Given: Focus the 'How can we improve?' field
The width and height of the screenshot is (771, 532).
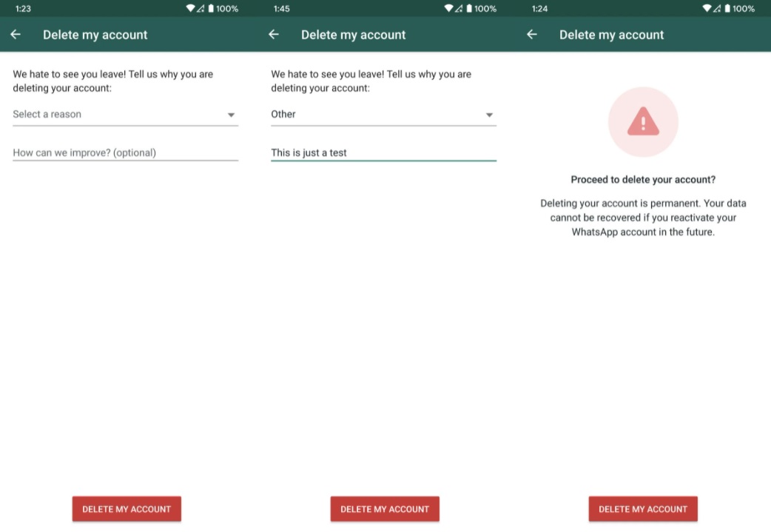Looking at the screenshot, I should (125, 153).
